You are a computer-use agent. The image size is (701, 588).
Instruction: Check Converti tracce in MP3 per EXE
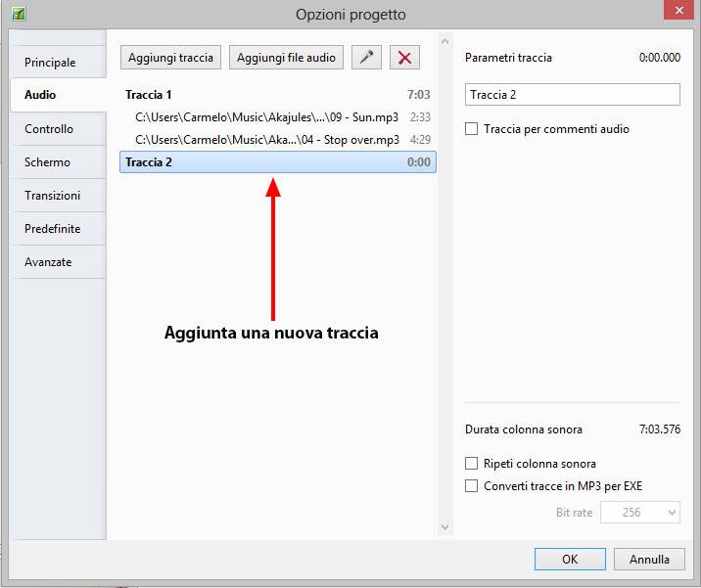tap(472, 486)
